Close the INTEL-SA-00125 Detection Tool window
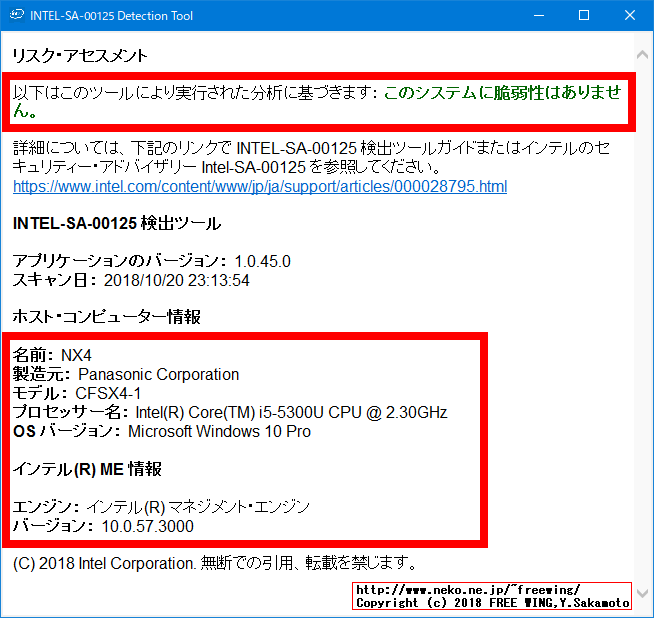The height and width of the screenshot is (618, 654). click(x=630, y=15)
